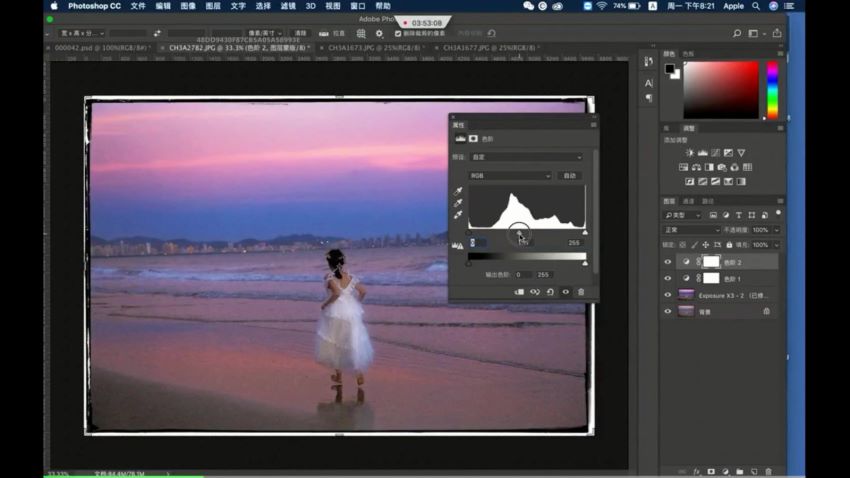850x478 pixels.
Task: Lock all for the selected layer
Action: coord(729,245)
